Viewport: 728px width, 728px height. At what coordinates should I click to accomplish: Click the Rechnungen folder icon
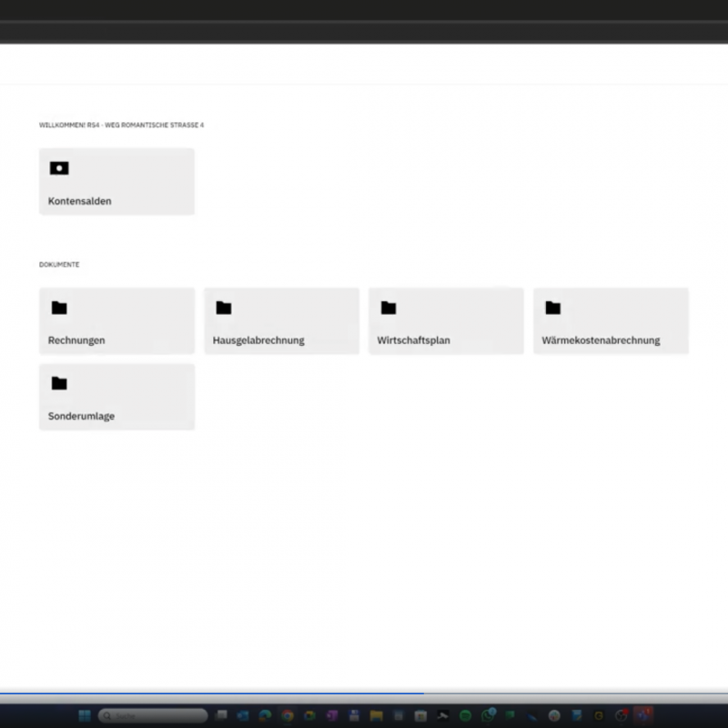tap(59, 308)
